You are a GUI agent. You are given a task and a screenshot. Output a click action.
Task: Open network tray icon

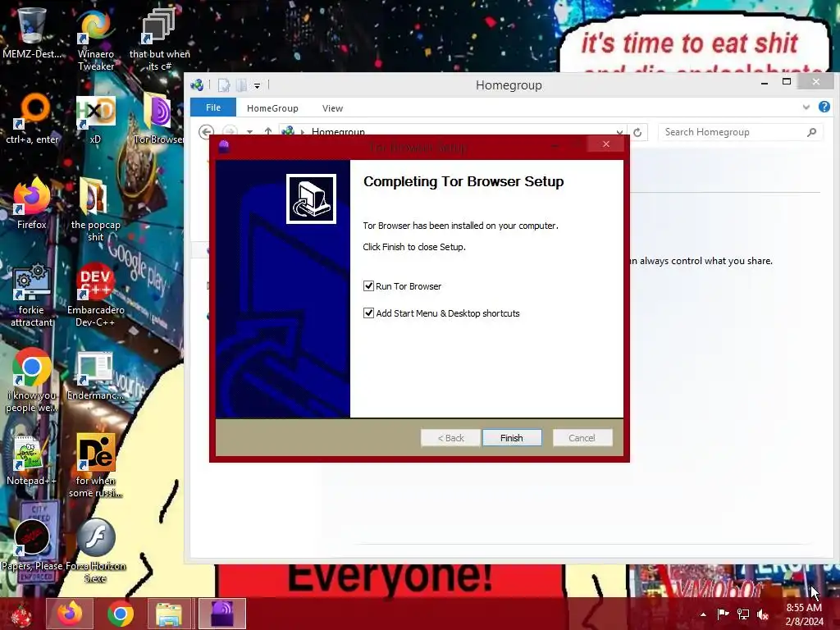(x=743, y=614)
